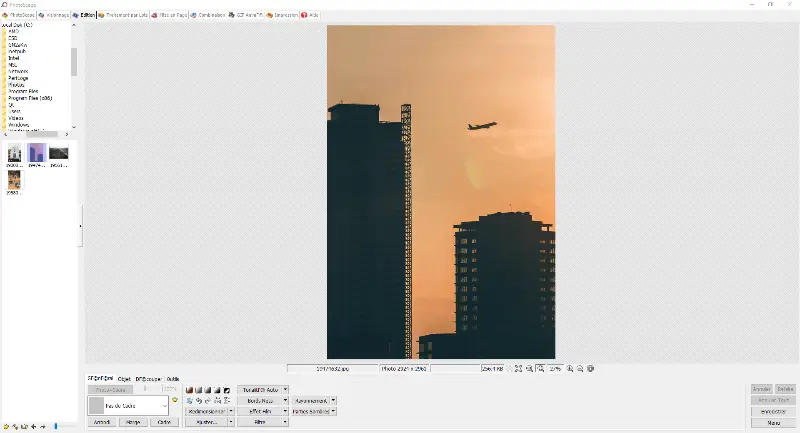Open the Combinaison tab
The image size is (800, 433).
pos(208,15)
